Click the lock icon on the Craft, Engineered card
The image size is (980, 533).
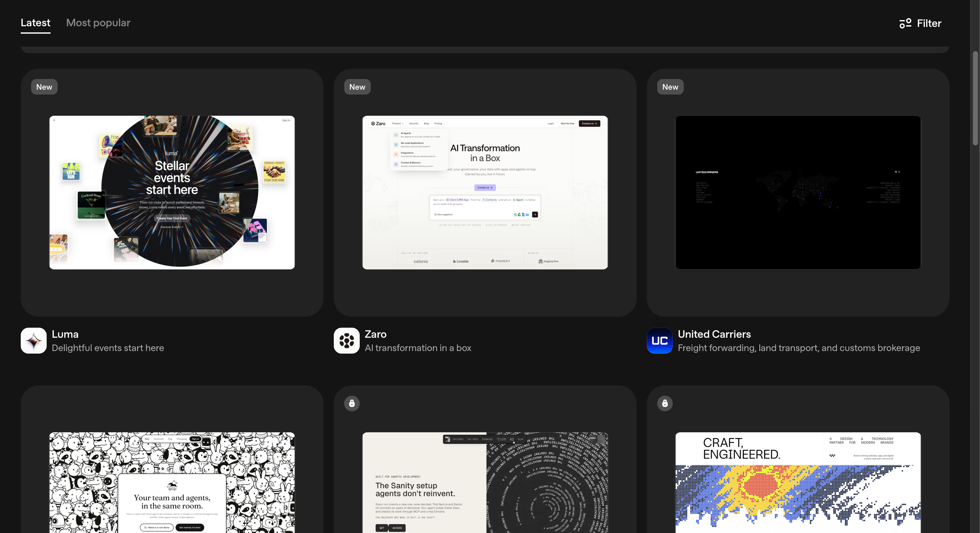click(x=665, y=403)
